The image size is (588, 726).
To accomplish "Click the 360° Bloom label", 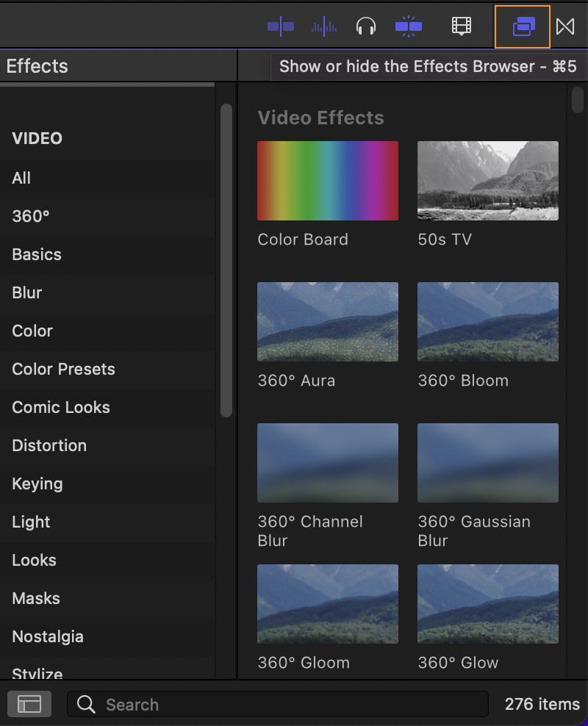I will (x=463, y=381).
